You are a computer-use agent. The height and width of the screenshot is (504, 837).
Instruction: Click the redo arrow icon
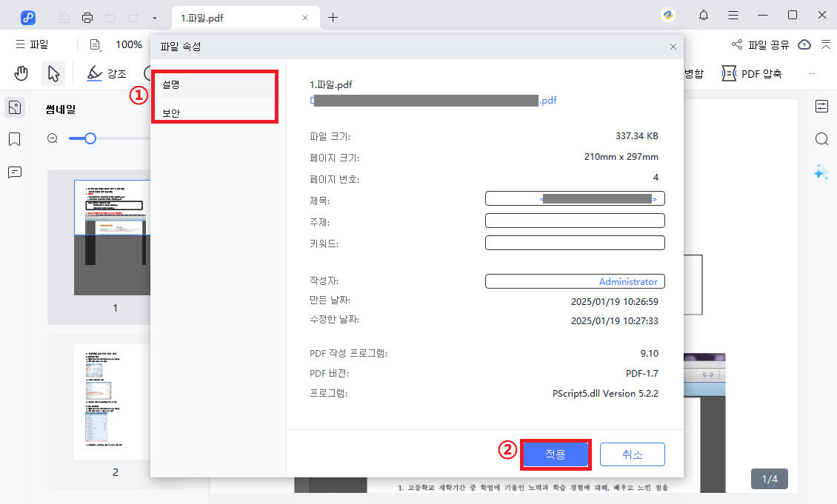coord(133,18)
